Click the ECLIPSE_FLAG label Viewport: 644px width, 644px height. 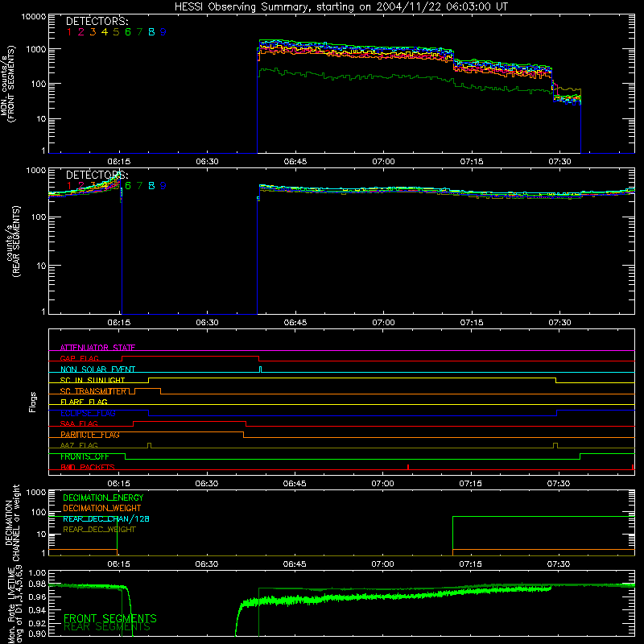88,413
